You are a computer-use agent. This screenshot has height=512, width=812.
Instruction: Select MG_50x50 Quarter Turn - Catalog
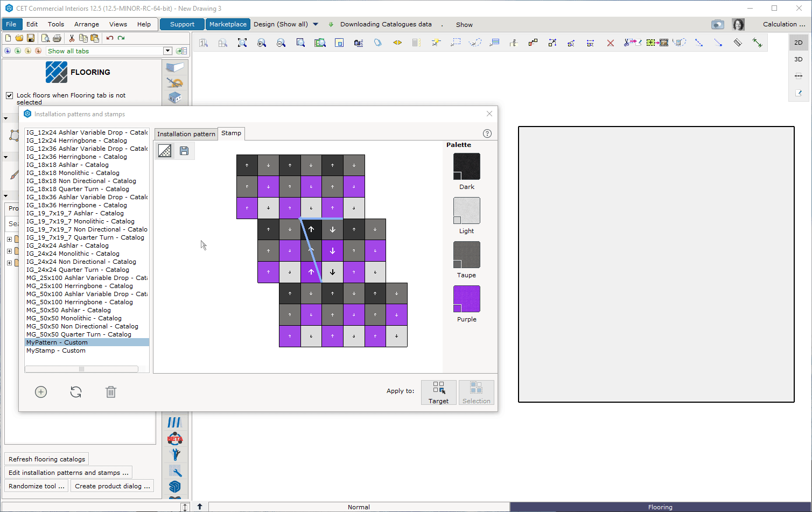pyautogui.click(x=87, y=334)
